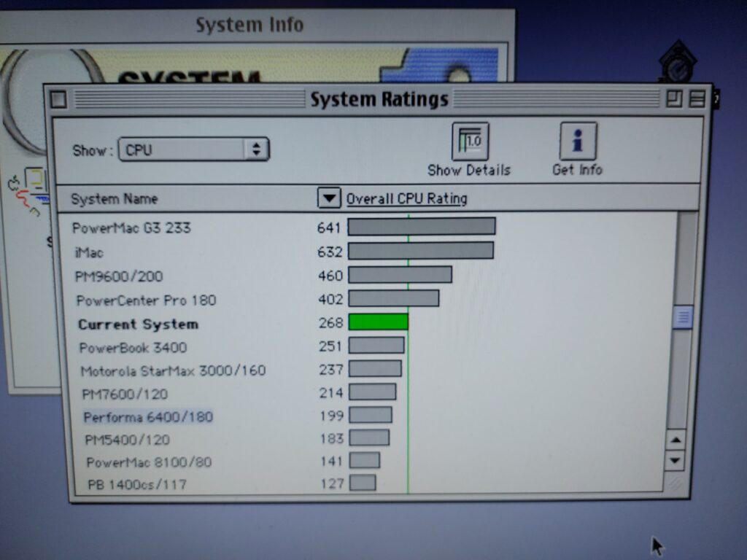Select the PowerBook 3400 row

367,347
